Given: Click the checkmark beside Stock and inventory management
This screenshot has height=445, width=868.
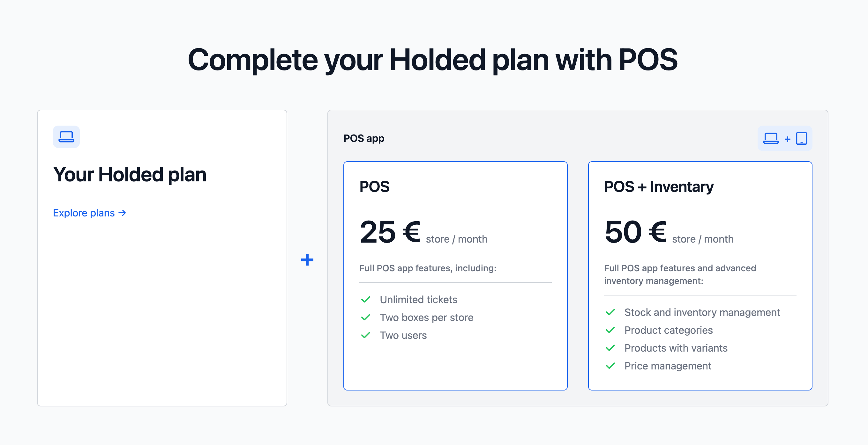Looking at the screenshot, I should [x=610, y=312].
